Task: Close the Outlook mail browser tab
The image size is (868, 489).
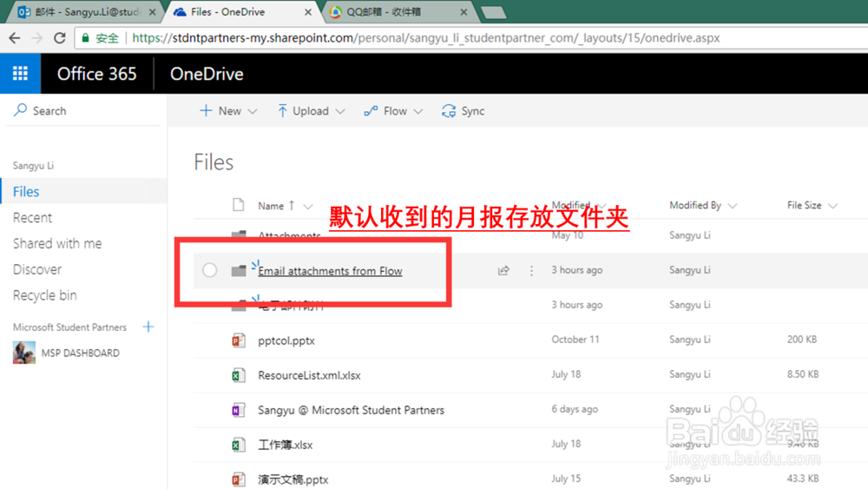Action: 152,11
